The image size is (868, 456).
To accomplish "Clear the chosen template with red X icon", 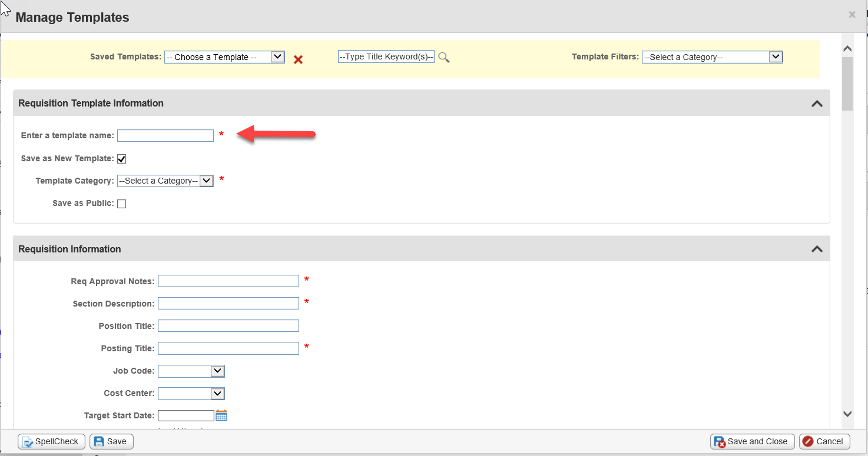I will point(298,59).
